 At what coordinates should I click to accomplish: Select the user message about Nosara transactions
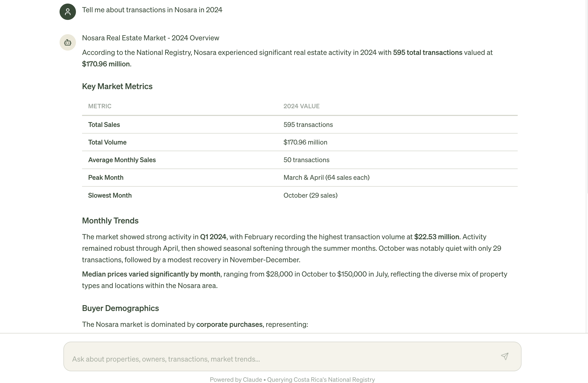click(152, 10)
